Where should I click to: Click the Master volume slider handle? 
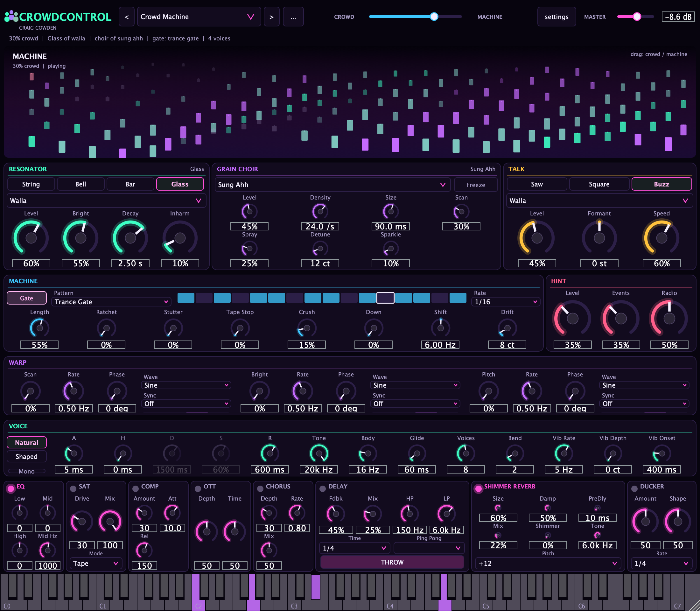[x=637, y=16]
